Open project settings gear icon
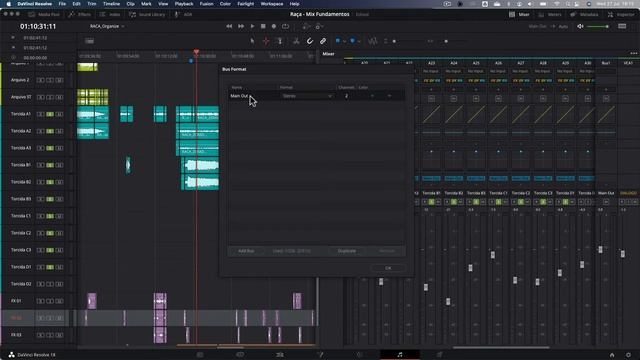 tap(628, 355)
